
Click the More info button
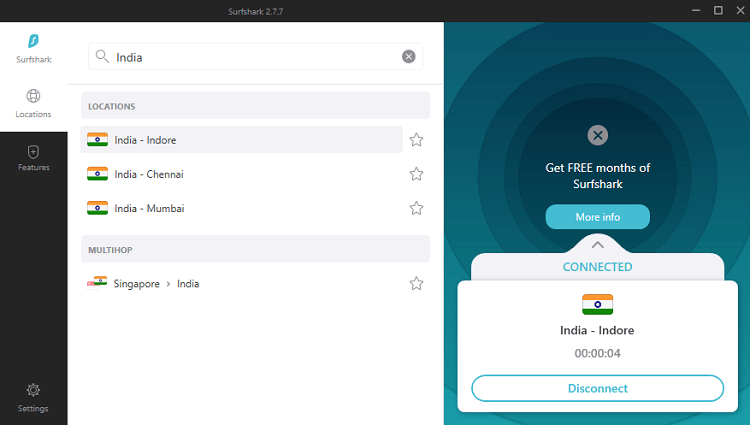pyautogui.click(x=597, y=217)
